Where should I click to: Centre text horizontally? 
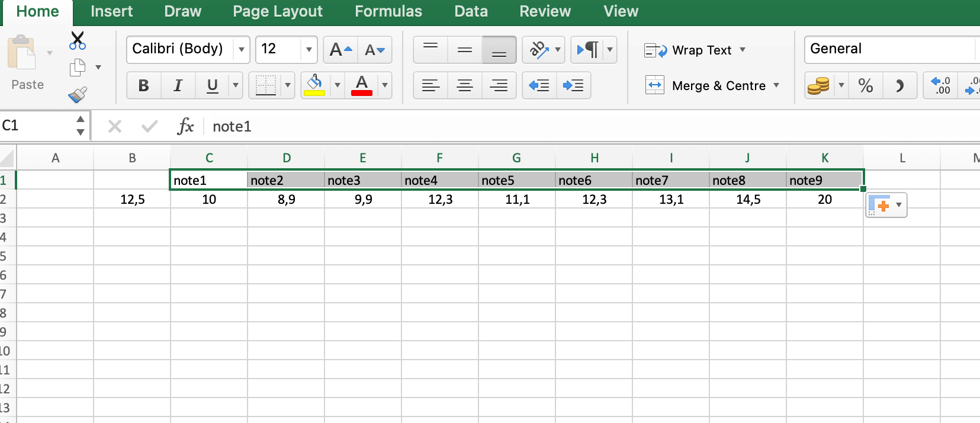tap(465, 85)
